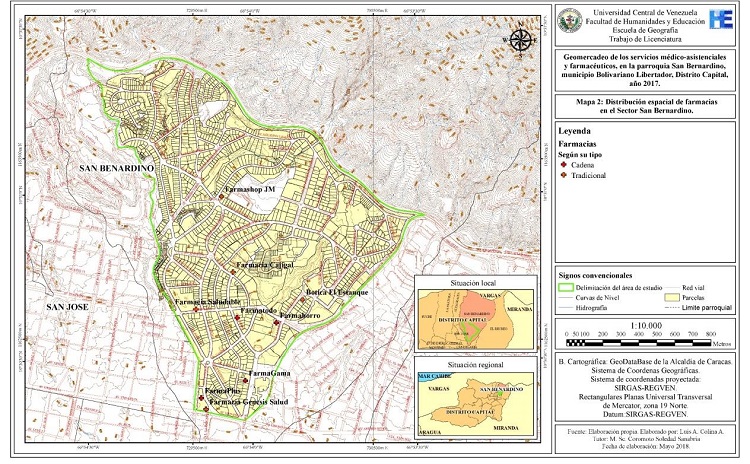The image size is (750, 464).
Task: Click the blue HE logo
Action: [720, 19]
